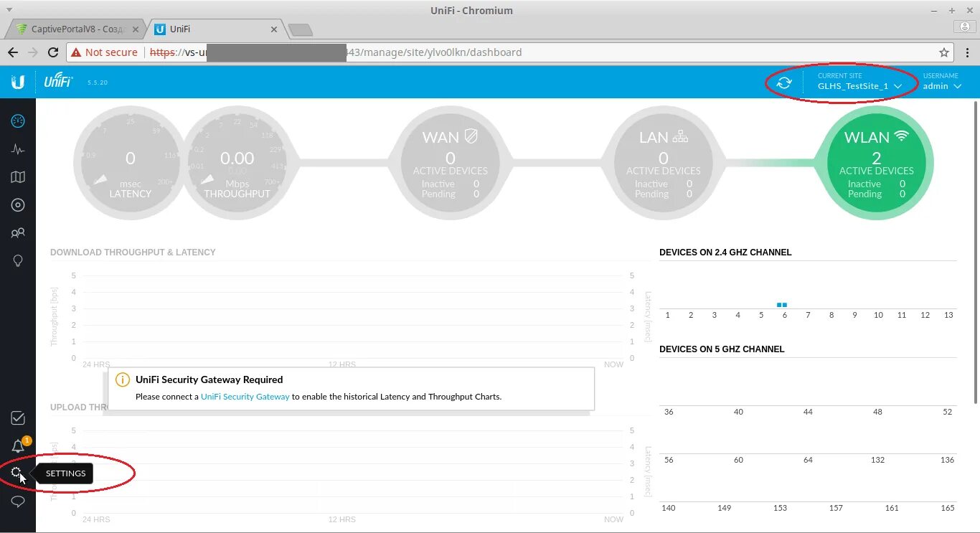This screenshot has width=980, height=533.
Task: Click the WLAN active devices circle
Action: (877, 164)
